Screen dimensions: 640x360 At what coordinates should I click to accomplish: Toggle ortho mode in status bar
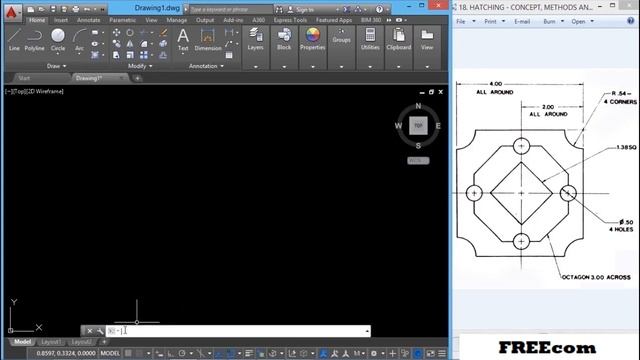coord(170,353)
